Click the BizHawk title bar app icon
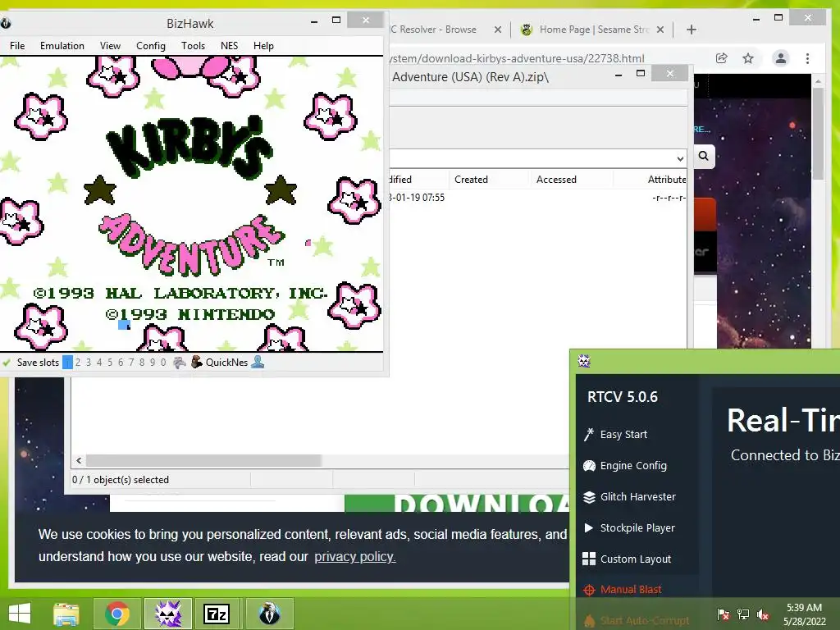 [6, 23]
